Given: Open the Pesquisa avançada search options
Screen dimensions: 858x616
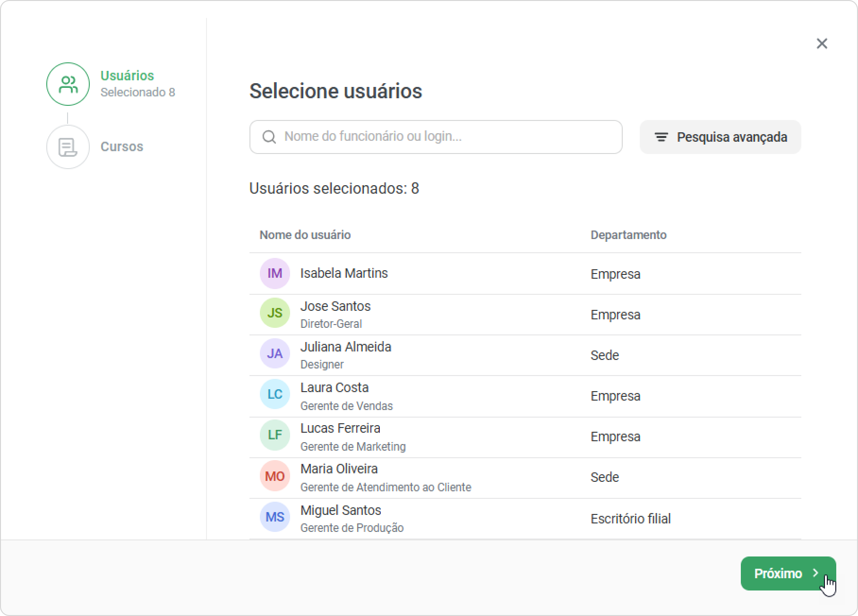Looking at the screenshot, I should 720,137.
